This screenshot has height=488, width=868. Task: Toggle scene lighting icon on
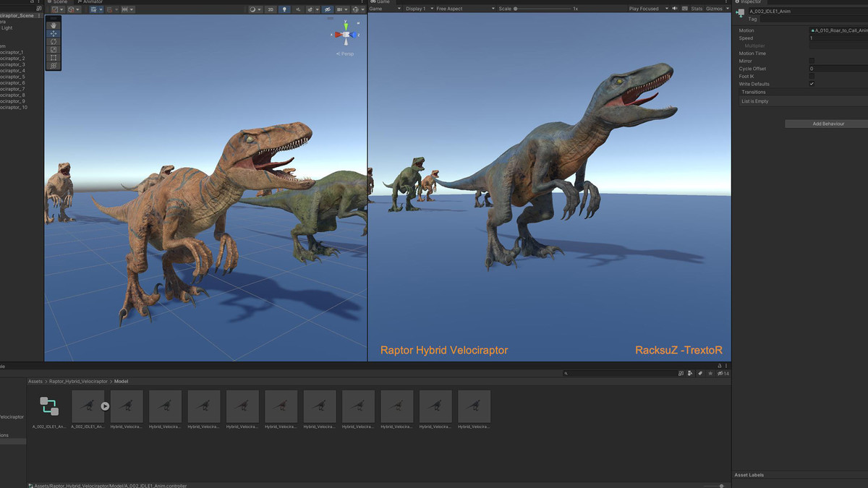pyautogui.click(x=284, y=9)
